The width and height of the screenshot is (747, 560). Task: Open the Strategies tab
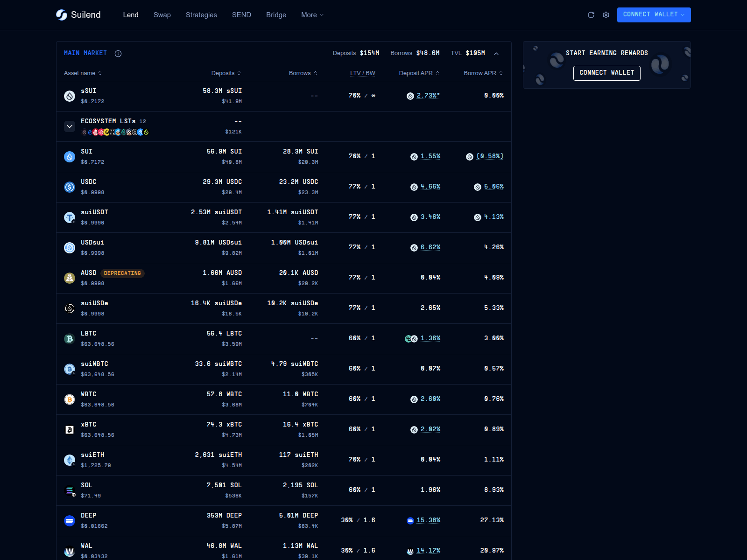click(201, 15)
